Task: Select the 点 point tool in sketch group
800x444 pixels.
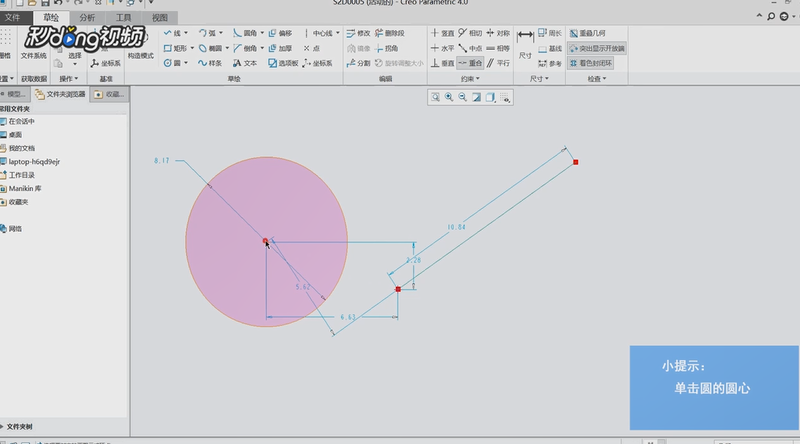Action: click(311, 48)
